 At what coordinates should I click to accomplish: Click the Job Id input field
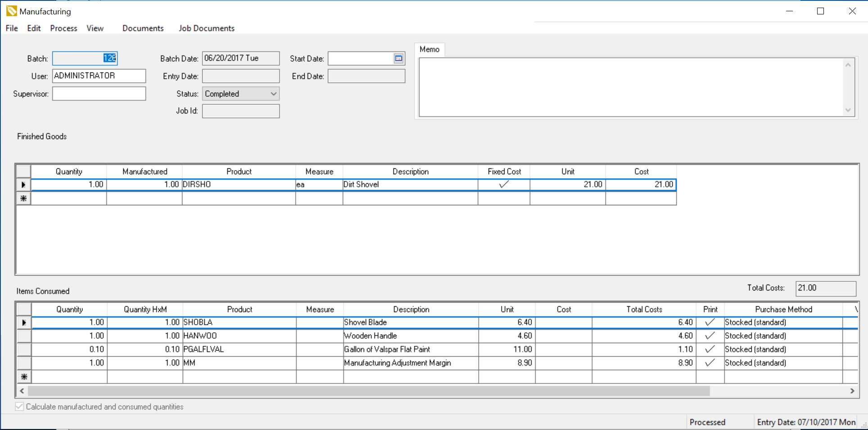[241, 111]
